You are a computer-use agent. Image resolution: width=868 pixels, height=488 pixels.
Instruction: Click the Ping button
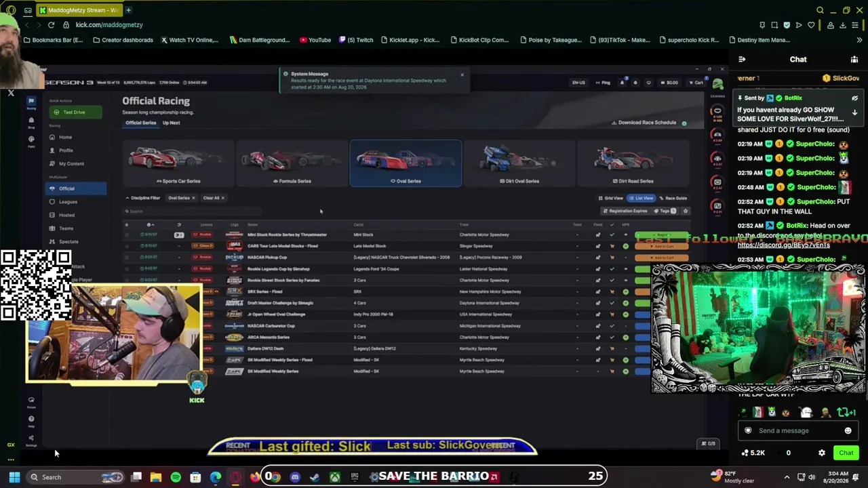click(603, 83)
